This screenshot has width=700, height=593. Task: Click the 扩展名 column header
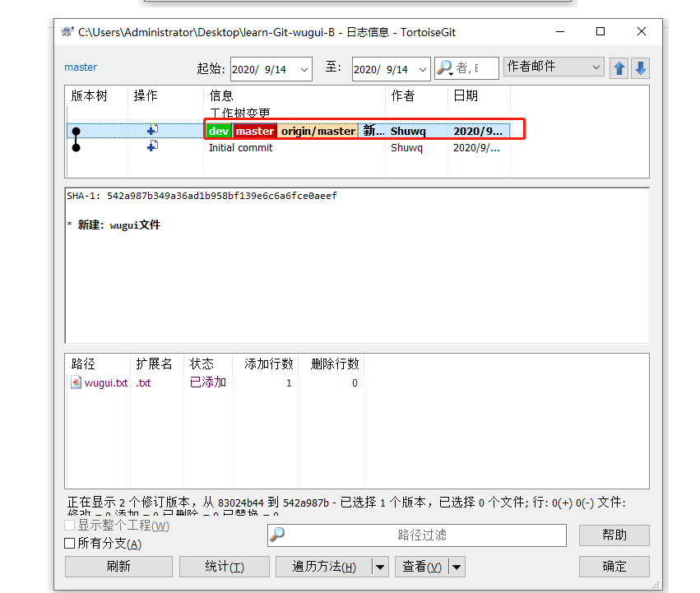tap(157, 364)
